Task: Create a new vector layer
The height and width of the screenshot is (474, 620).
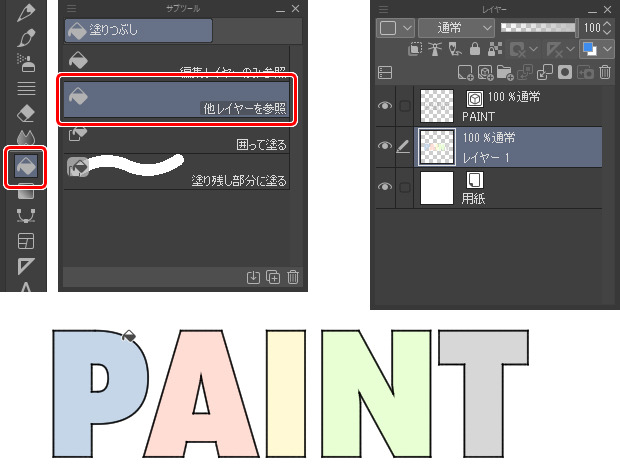Action: point(485,73)
